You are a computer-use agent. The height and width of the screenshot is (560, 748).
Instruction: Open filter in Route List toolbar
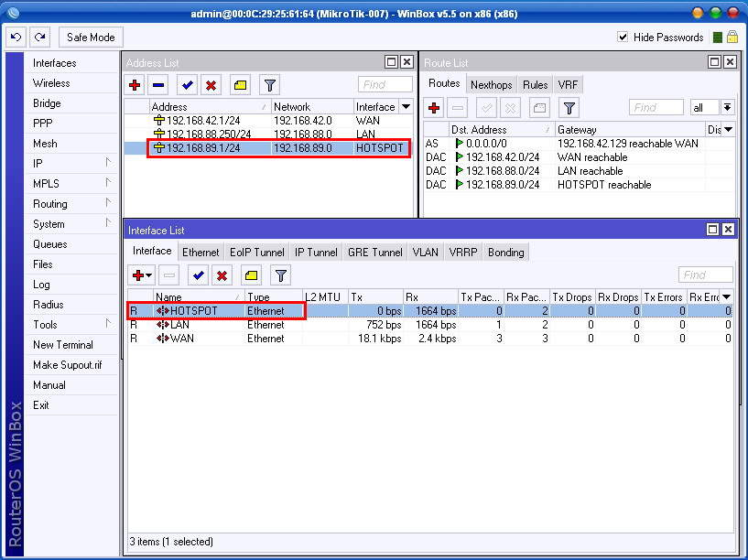(x=569, y=108)
